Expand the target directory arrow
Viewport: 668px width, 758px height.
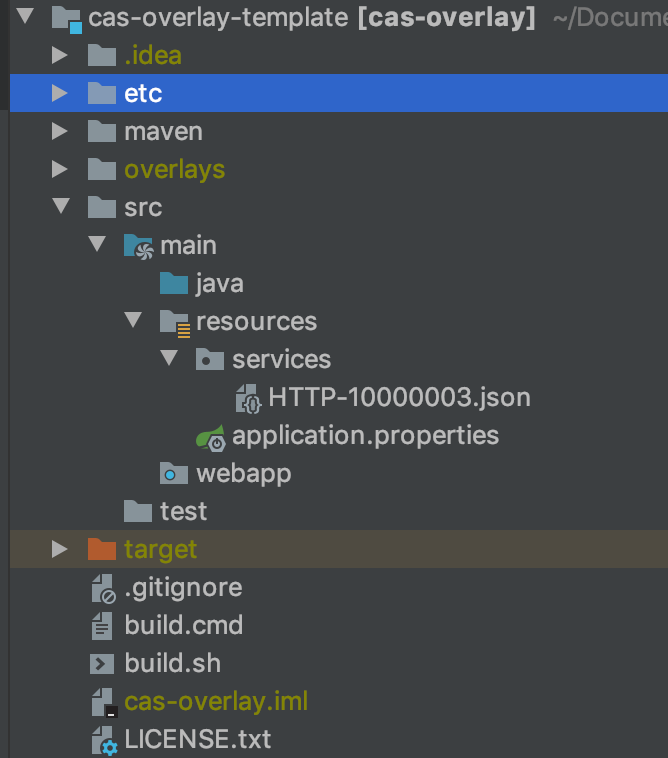(60, 549)
